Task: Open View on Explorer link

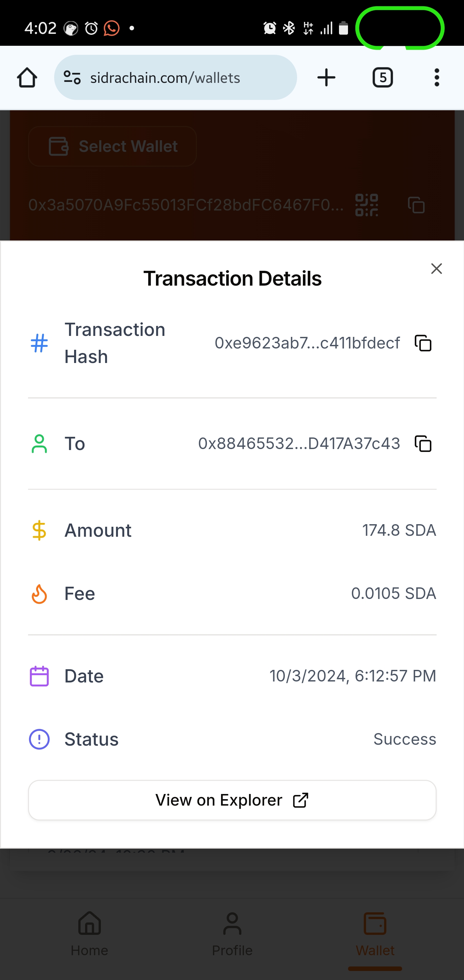Action: [x=232, y=800]
